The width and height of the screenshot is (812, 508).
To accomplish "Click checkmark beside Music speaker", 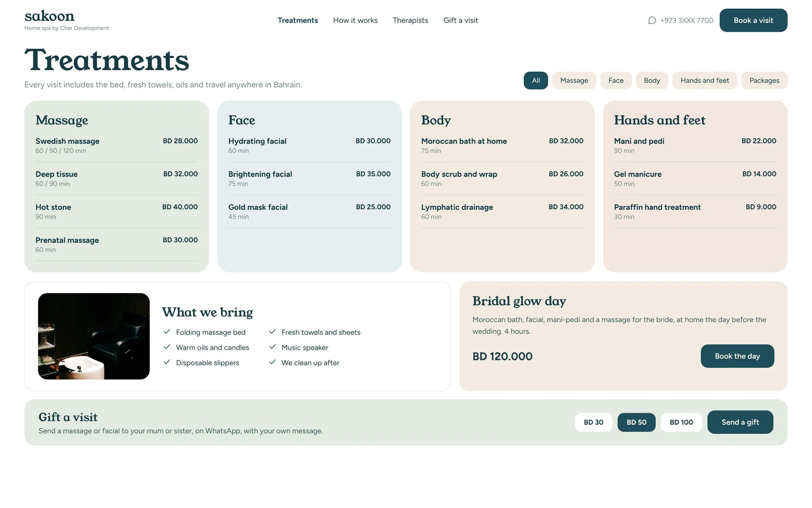I will pyautogui.click(x=273, y=347).
